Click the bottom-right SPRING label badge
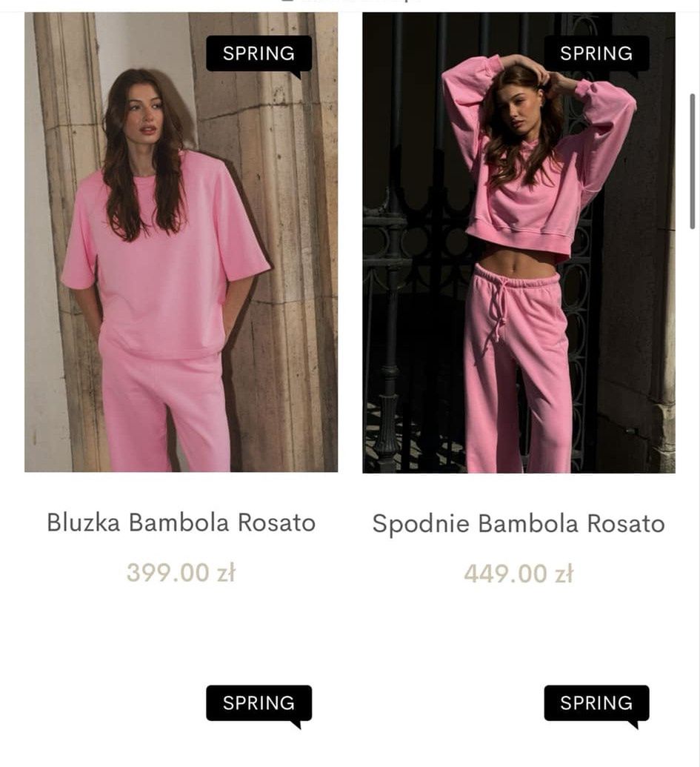Viewport: 700px width, 767px height. tap(596, 703)
